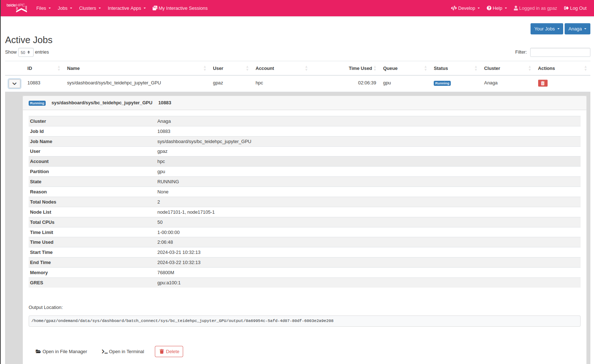Open My Interactive Sessions
Viewport: 594px width, 364px height.
[180, 8]
